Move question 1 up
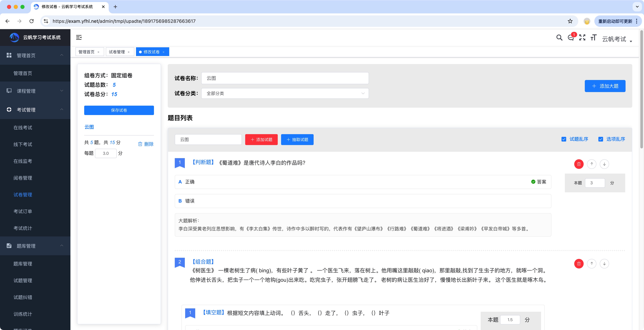Screen dimensions: 644x330 point(592,164)
